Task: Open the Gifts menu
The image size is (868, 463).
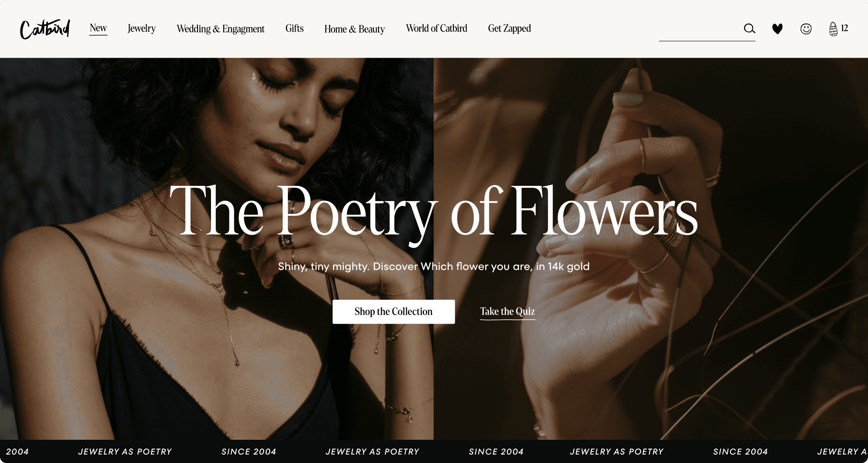Action: (294, 28)
